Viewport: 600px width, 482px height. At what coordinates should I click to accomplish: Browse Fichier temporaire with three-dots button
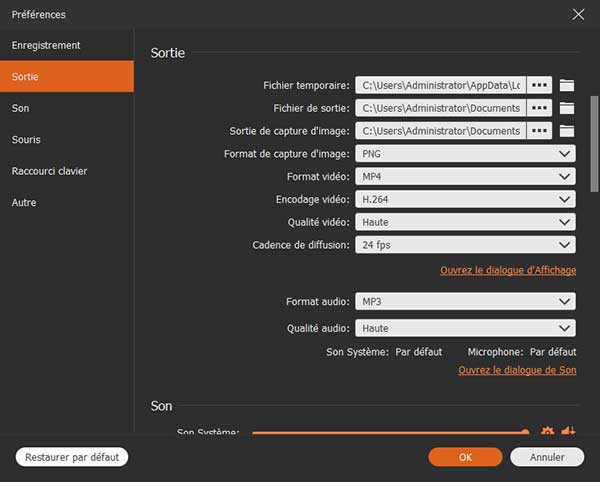pos(540,85)
